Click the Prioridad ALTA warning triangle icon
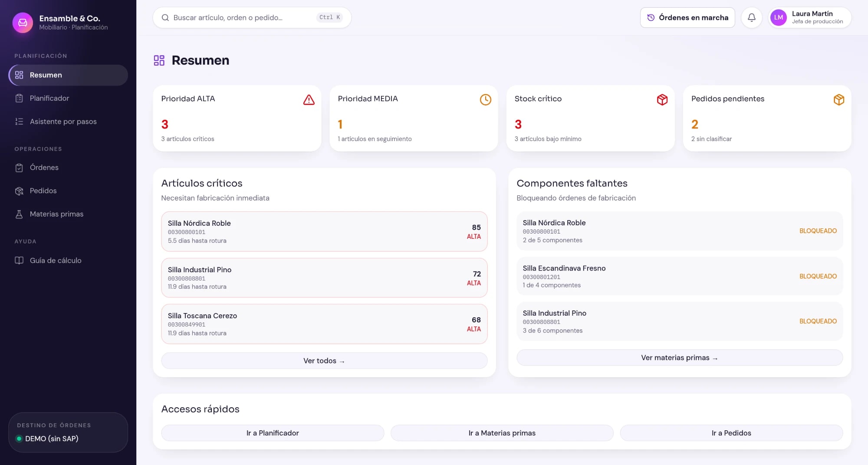The image size is (868, 465). (x=309, y=100)
